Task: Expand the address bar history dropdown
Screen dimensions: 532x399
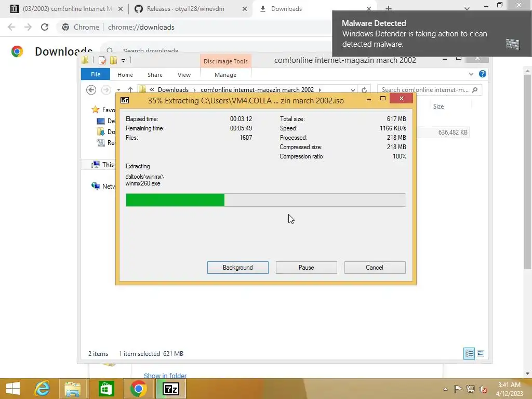Action: coord(353,90)
